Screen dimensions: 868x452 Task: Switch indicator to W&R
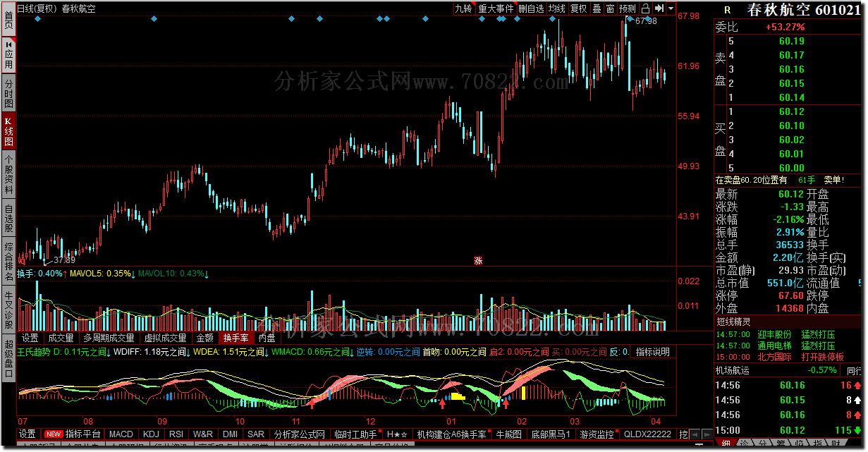(203, 434)
